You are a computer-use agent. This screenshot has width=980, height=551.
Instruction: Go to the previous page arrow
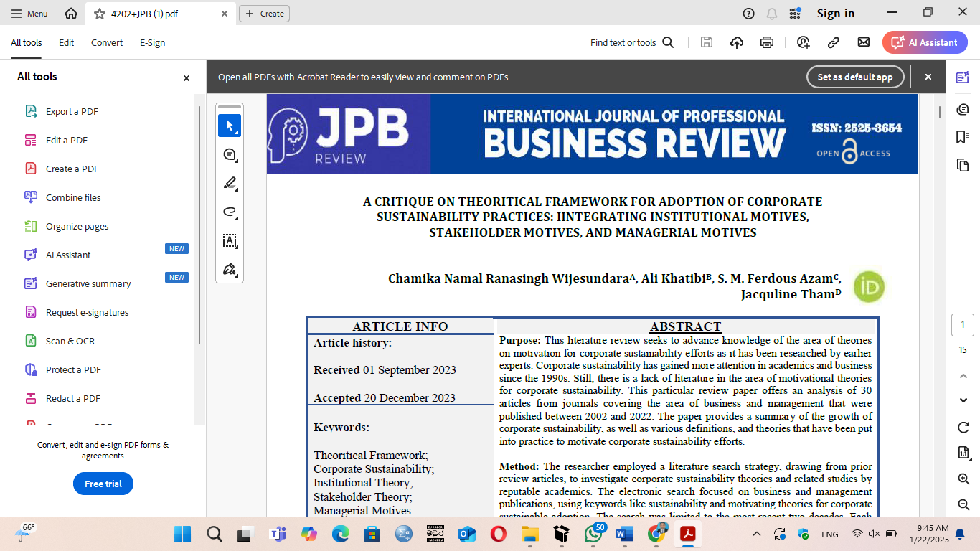point(963,375)
